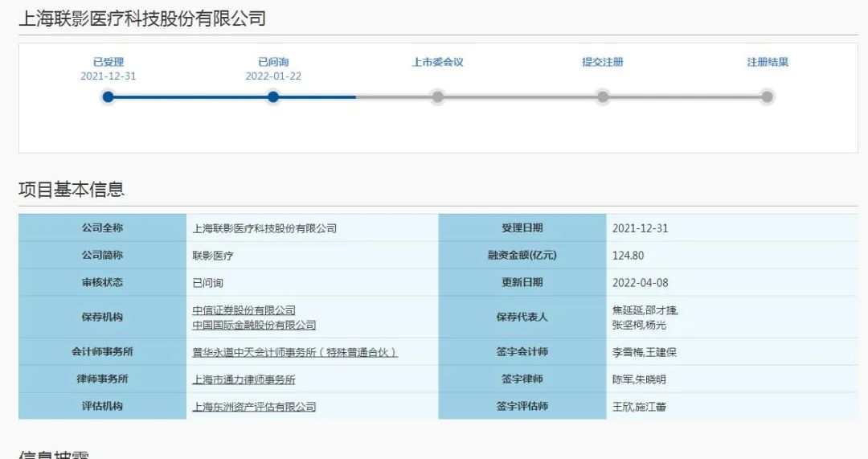Image resolution: width=868 pixels, height=459 pixels.
Task: Click the timeline dot under 已受理
Action: coord(108,97)
